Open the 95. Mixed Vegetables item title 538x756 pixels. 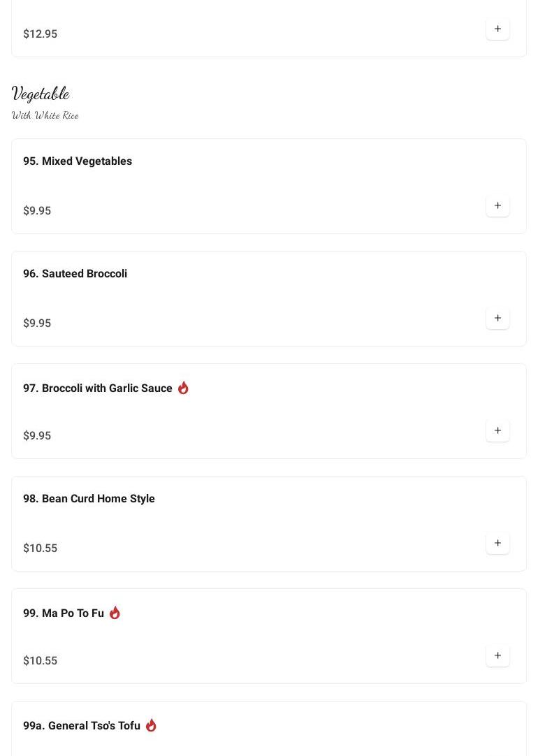point(78,161)
